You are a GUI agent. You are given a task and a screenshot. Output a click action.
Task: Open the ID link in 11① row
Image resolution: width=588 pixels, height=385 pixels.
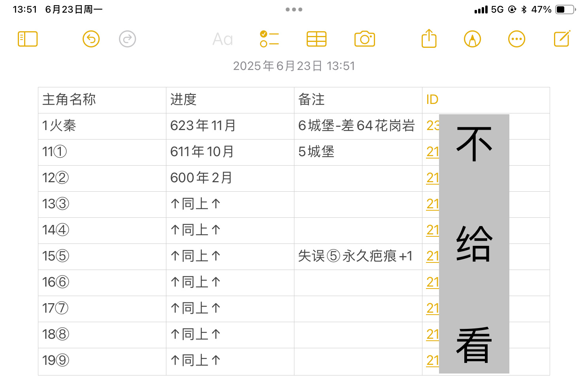[x=433, y=152]
